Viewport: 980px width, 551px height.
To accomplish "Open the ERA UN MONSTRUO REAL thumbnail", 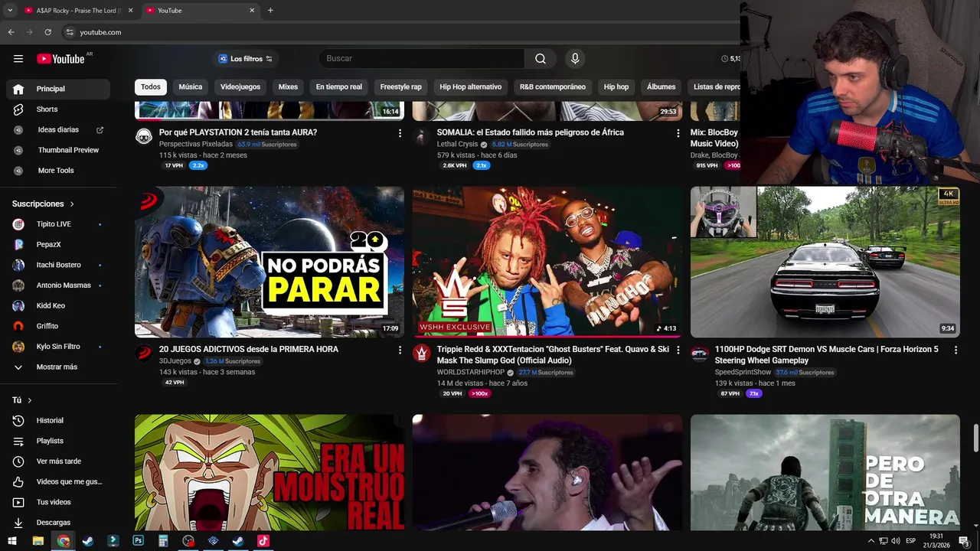I will click(269, 472).
